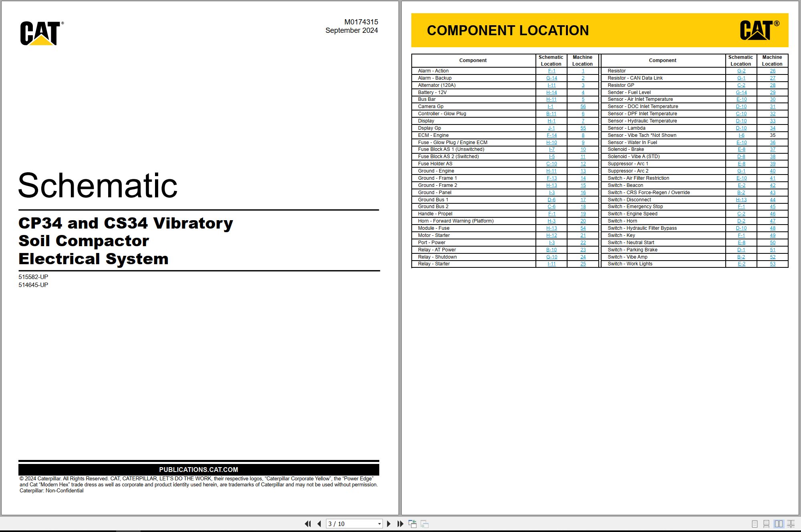Open machine location 54 for Module - Fuse
Image resolution: width=801 pixels, height=532 pixels.
click(583, 228)
